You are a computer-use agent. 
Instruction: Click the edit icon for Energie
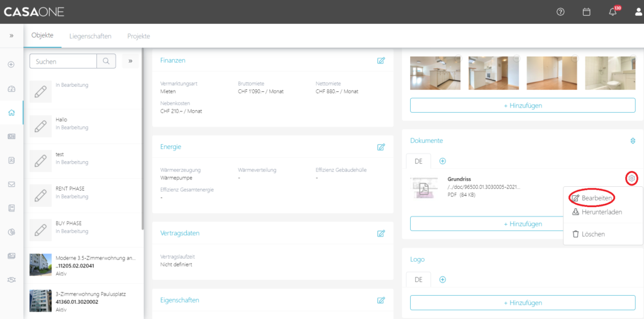click(x=380, y=147)
